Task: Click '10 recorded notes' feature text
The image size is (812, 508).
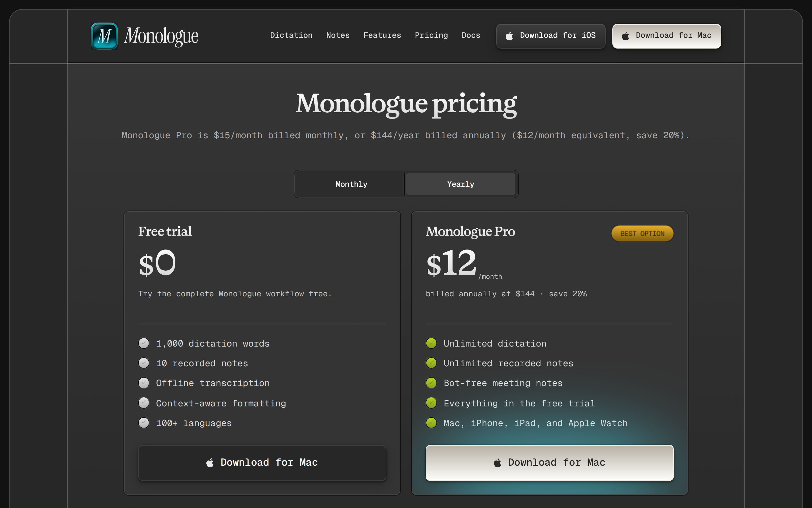Action: (x=202, y=363)
